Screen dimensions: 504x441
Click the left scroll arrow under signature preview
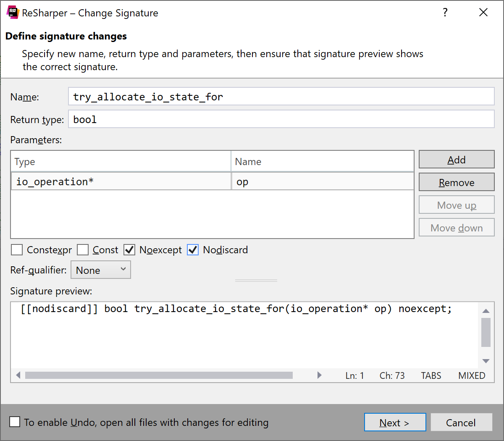coord(18,375)
